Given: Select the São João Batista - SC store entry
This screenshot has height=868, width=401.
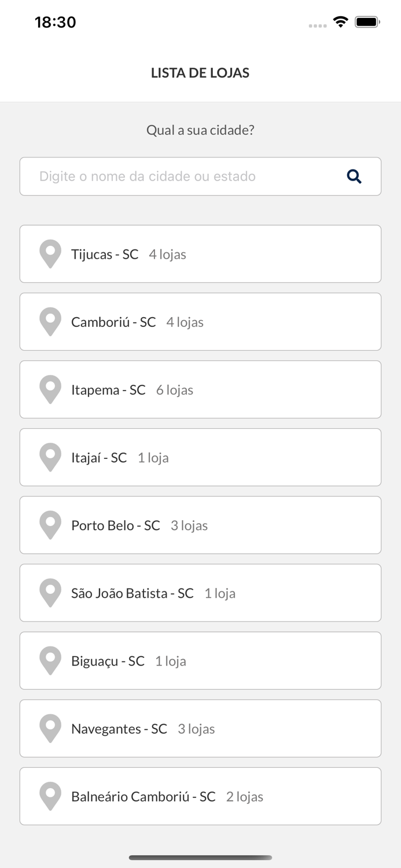Looking at the screenshot, I should (x=200, y=593).
